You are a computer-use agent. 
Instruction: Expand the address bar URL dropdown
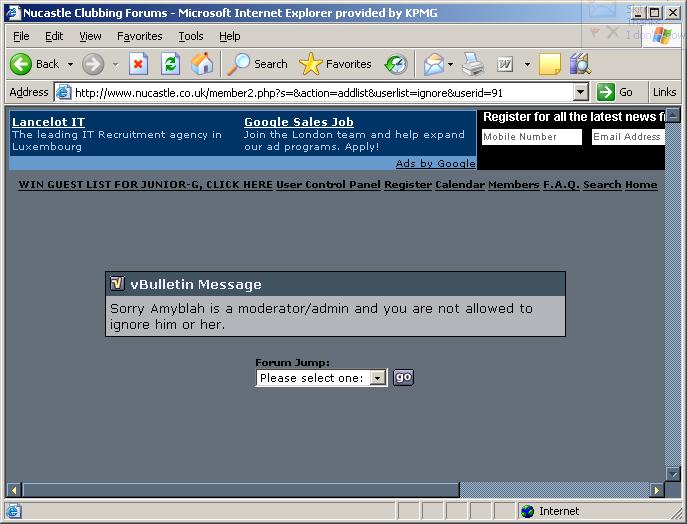point(581,92)
